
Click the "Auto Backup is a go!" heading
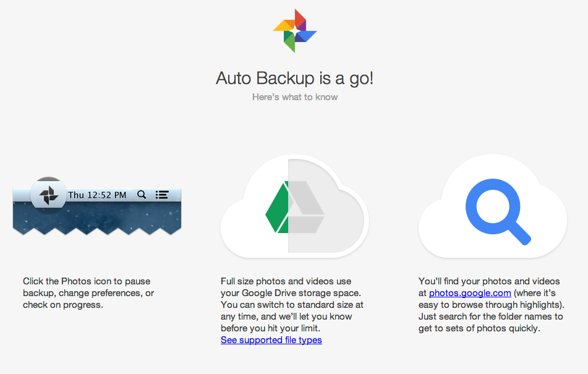coord(294,79)
